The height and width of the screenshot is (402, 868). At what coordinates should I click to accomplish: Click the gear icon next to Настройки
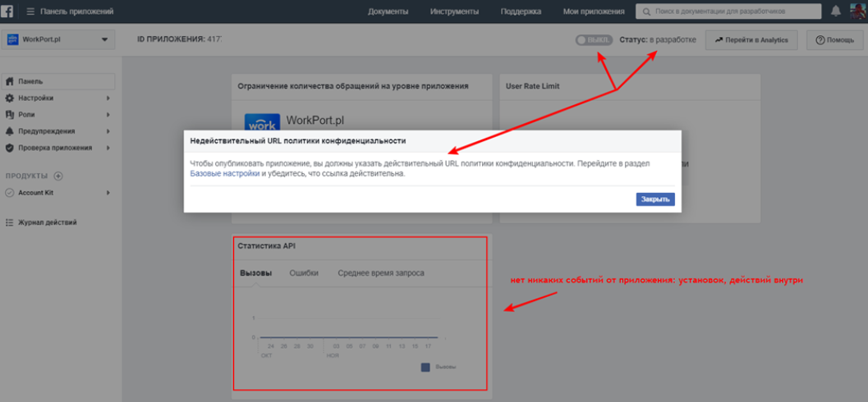[9, 98]
